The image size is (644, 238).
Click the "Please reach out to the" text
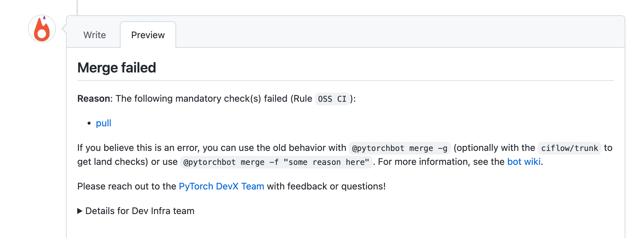[127, 186]
